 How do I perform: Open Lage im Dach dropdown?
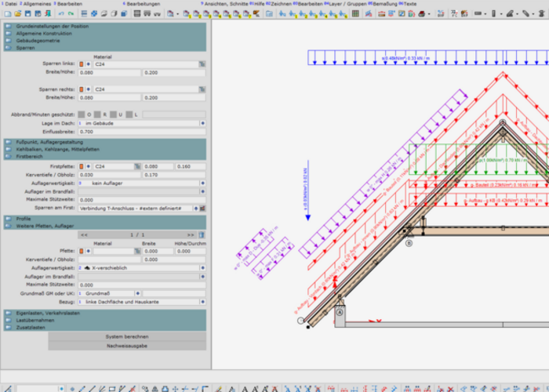tap(202, 123)
